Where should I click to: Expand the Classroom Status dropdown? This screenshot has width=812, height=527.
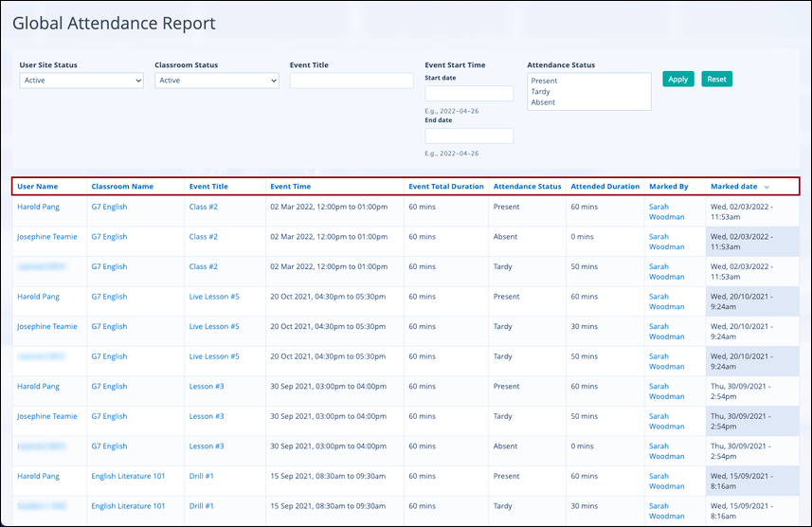coord(217,81)
